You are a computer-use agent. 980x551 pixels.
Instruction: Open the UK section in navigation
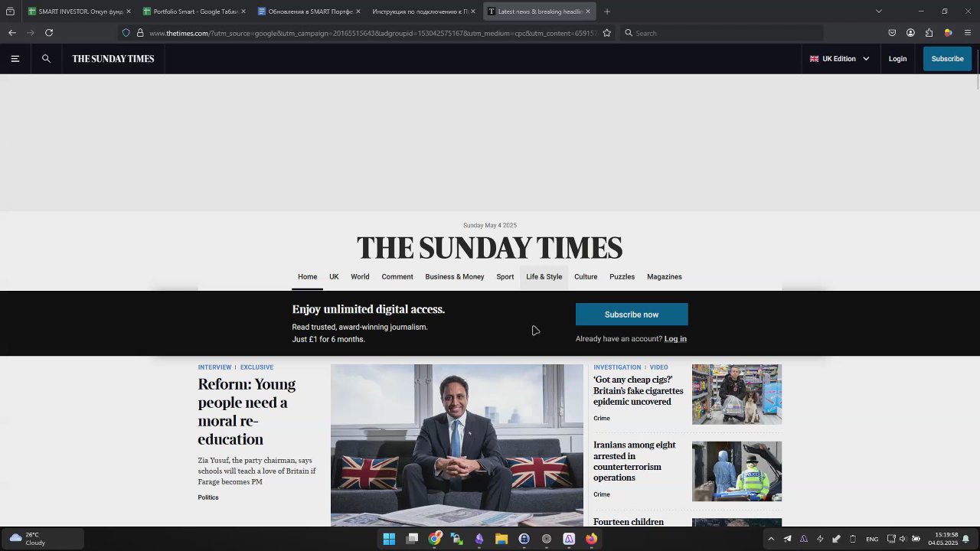coord(334,277)
